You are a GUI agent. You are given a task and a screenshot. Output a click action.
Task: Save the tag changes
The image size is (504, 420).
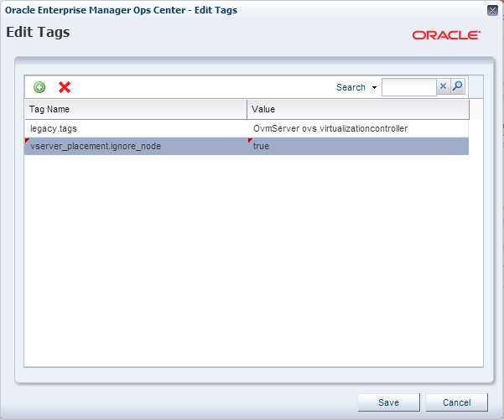coord(388,402)
